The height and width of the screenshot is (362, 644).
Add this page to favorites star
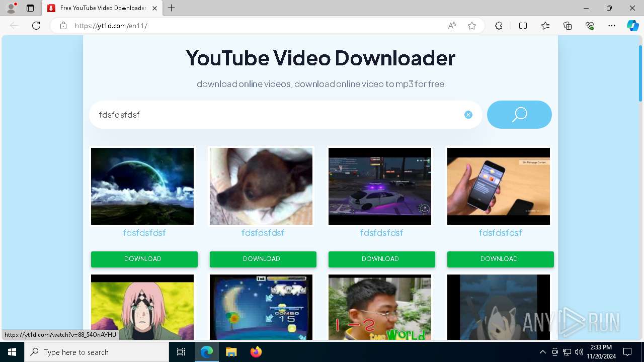[x=472, y=26]
